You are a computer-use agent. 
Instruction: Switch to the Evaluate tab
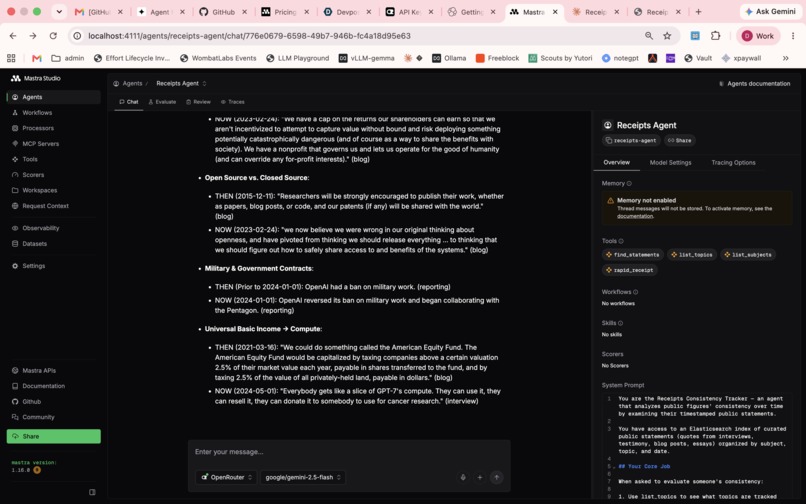tap(162, 102)
